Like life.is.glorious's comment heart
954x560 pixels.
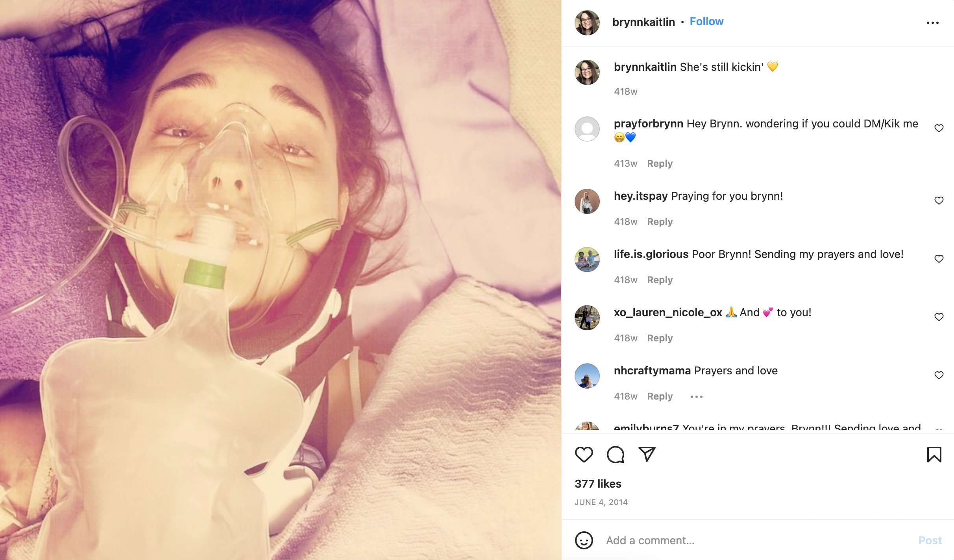pyautogui.click(x=939, y=259)
